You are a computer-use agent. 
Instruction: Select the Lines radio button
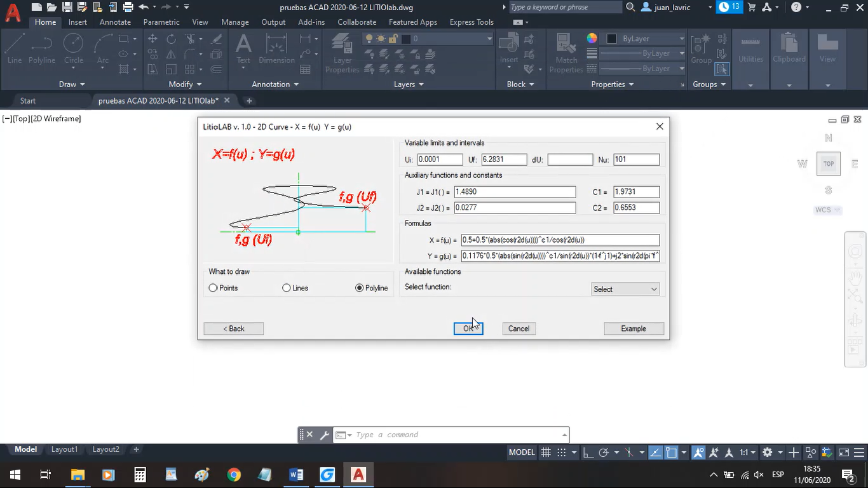pos(287,288)
